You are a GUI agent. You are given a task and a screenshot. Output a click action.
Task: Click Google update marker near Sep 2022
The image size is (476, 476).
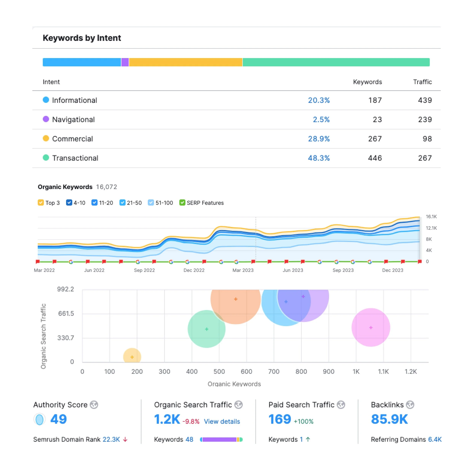click(138, 262)
